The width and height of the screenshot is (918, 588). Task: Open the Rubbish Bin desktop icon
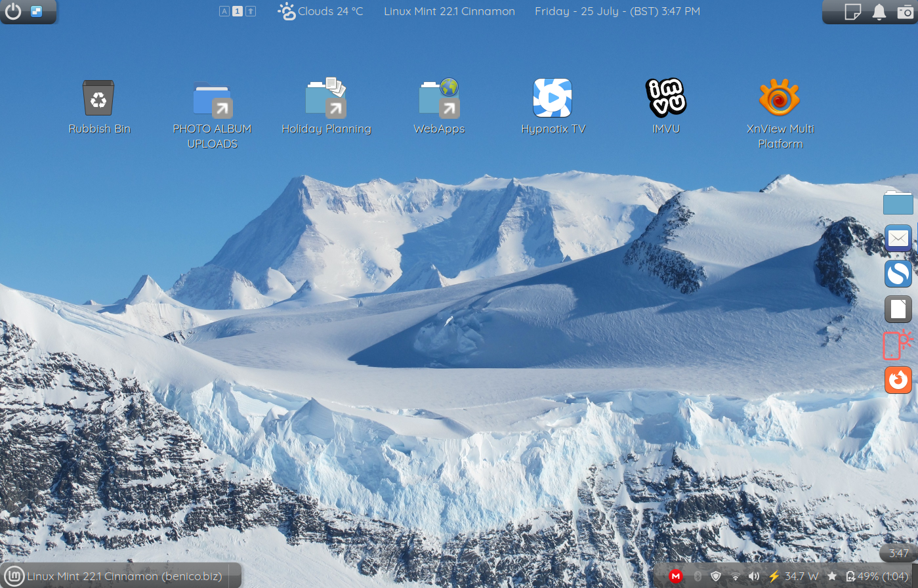(98, 98)
